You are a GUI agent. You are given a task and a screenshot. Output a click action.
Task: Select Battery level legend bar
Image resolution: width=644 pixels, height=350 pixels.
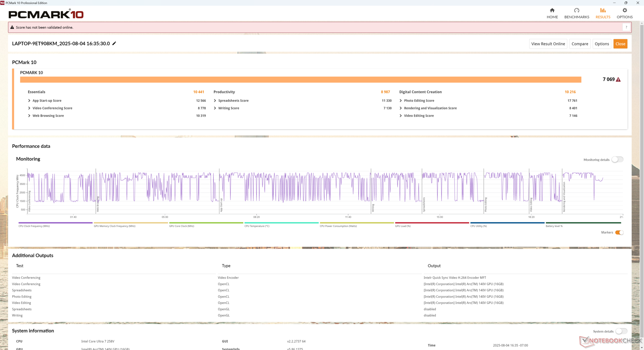[x=583, y=223]
